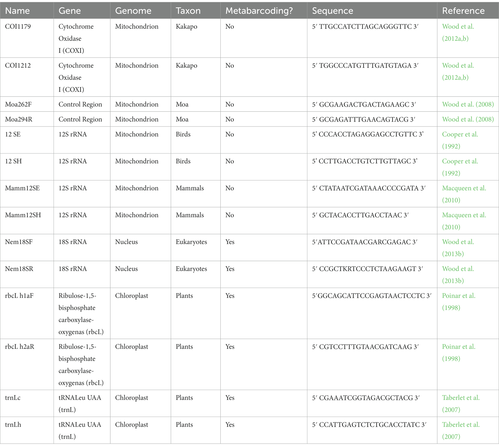Image resolution: width=499 pixels, height=448 pixels.
Task: Click sequence CGAAATCGGTAGACGCTACG
Action: 366,398
